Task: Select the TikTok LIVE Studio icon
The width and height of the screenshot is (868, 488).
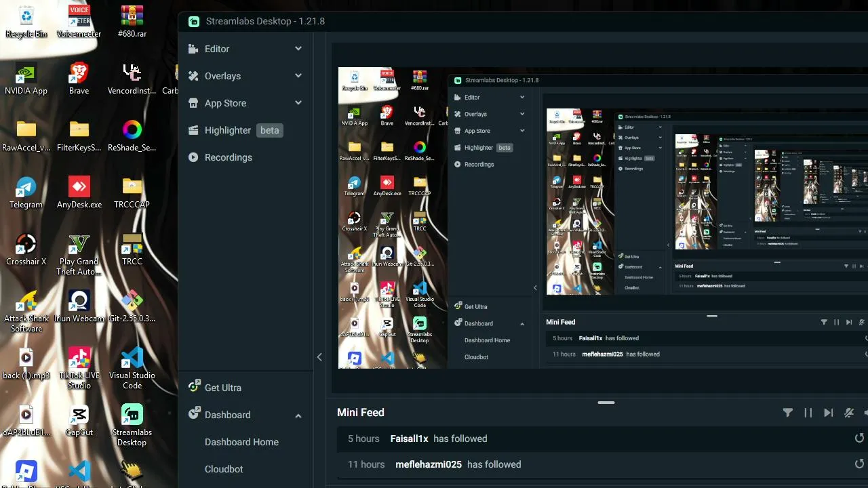Action: point(79,368)
